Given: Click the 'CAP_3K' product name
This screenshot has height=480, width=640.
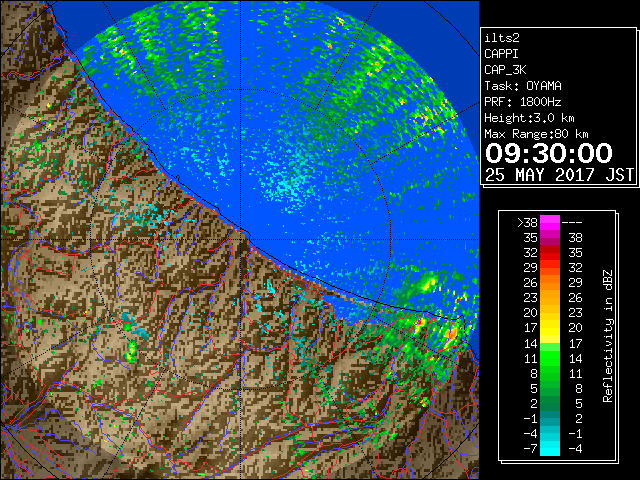Looking at the screenshot, I should coord(505,70).
